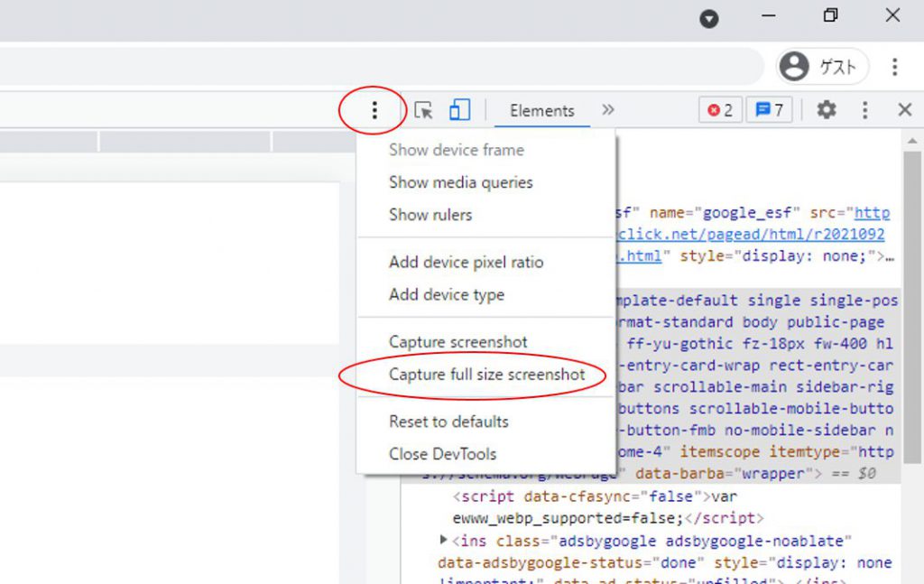Activate the inspect element picker icon
This screenshot has height=584, width=924.
[x=423, y=110]
